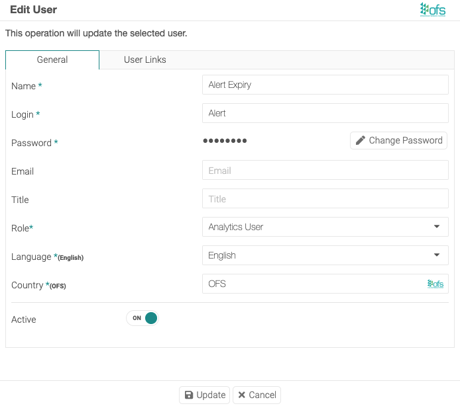460x410 pixels.
Task: Switch to the User Links tab
Action: point(145,60)
